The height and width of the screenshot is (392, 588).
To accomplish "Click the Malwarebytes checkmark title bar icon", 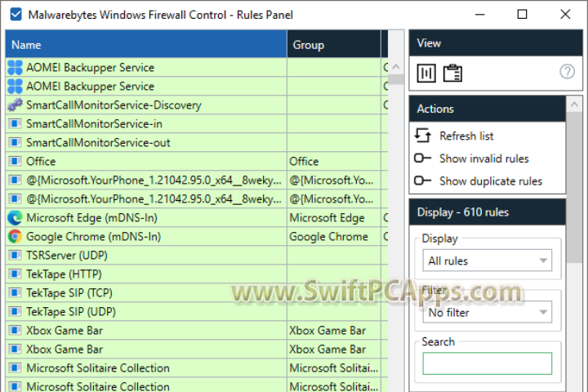I will [x=16, y=15].
